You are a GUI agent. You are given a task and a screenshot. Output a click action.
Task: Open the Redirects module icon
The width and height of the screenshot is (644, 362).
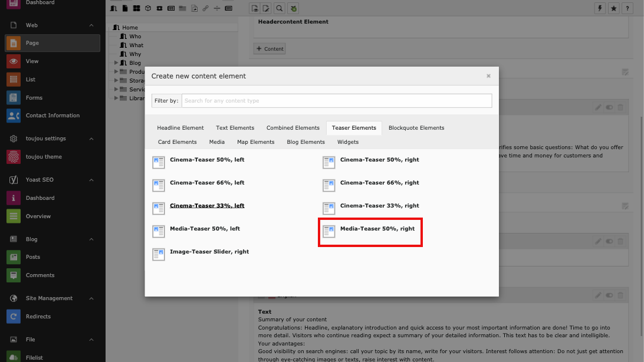pyautogui.click(x=14, y=317)
